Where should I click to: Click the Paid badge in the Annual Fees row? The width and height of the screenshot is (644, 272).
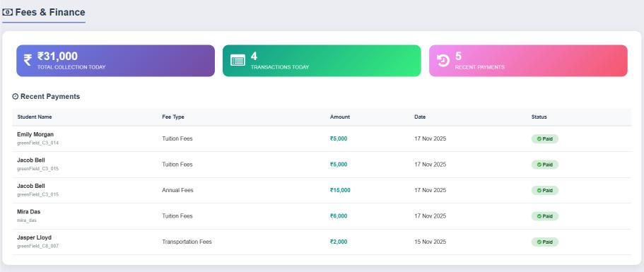pos(544,190)
